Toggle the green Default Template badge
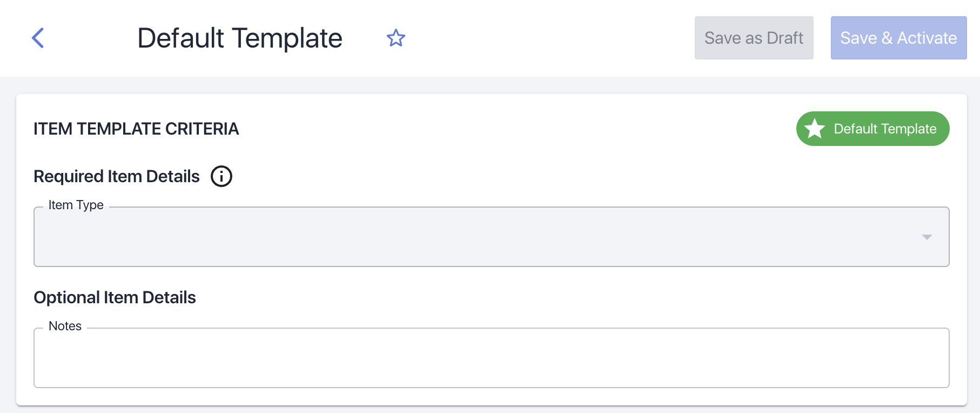This screenshot has height=413, width=980. [x=872, y=129]
